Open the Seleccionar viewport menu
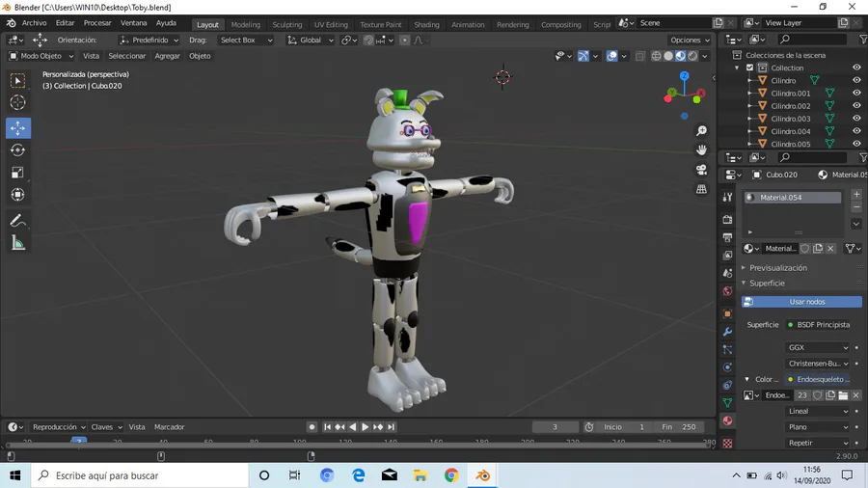868x488 pixels. [126, 56]
